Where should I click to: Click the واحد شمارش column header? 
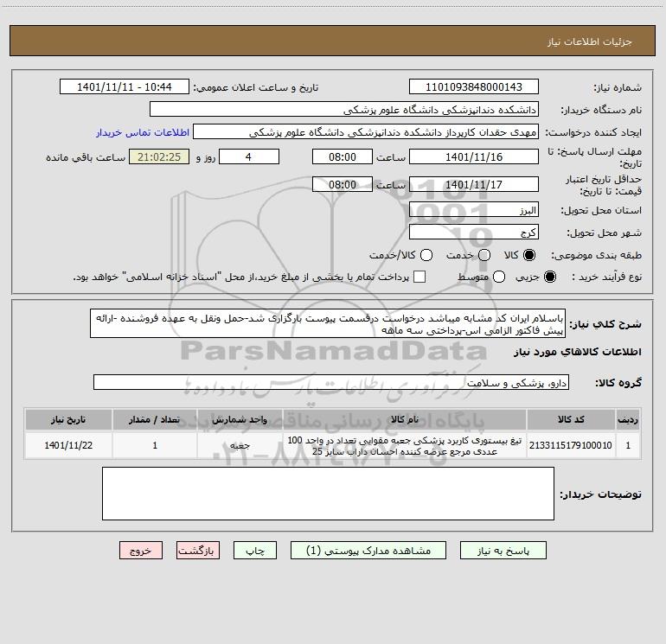tap(240, 420)
